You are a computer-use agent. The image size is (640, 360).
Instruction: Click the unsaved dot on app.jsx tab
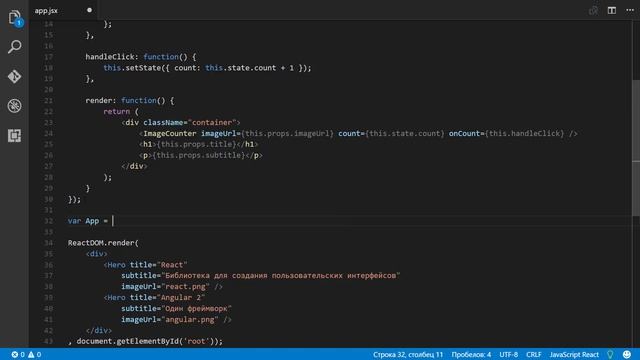tap(89, 10)
